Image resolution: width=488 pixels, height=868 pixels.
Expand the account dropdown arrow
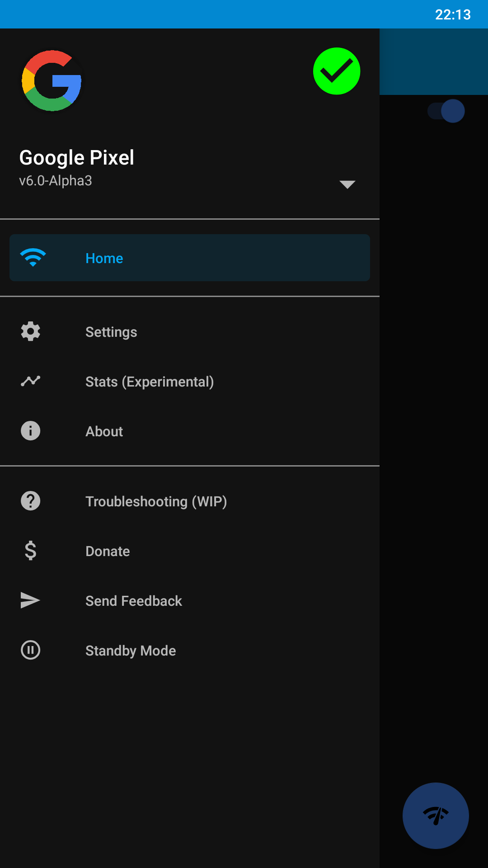[x=347, y=184]
